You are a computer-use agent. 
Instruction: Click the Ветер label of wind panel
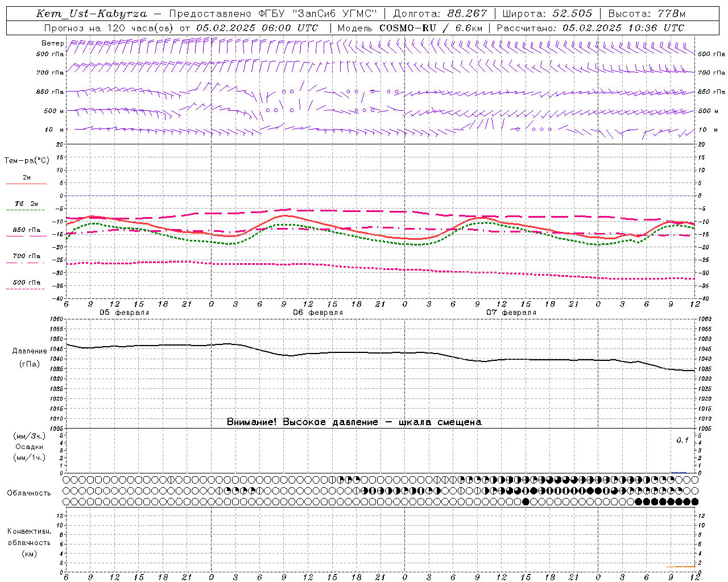(x=53, y=43)
